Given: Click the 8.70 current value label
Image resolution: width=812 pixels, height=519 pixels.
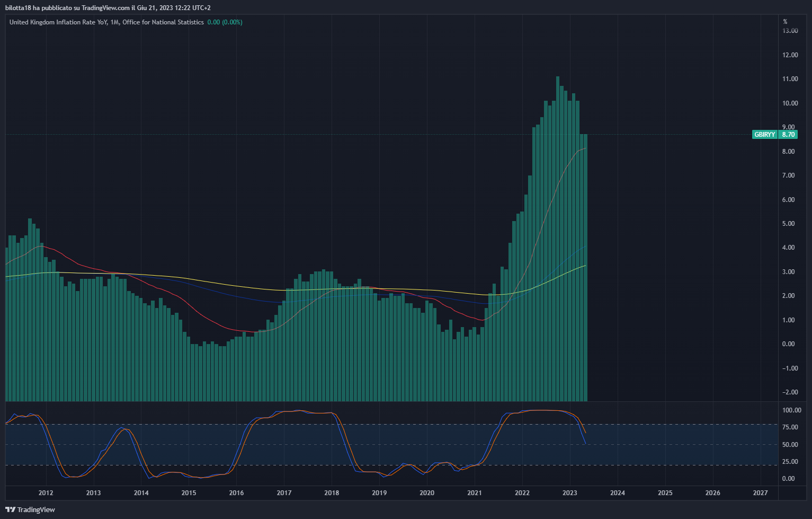Looking at the screenshot, I should 788,135.
